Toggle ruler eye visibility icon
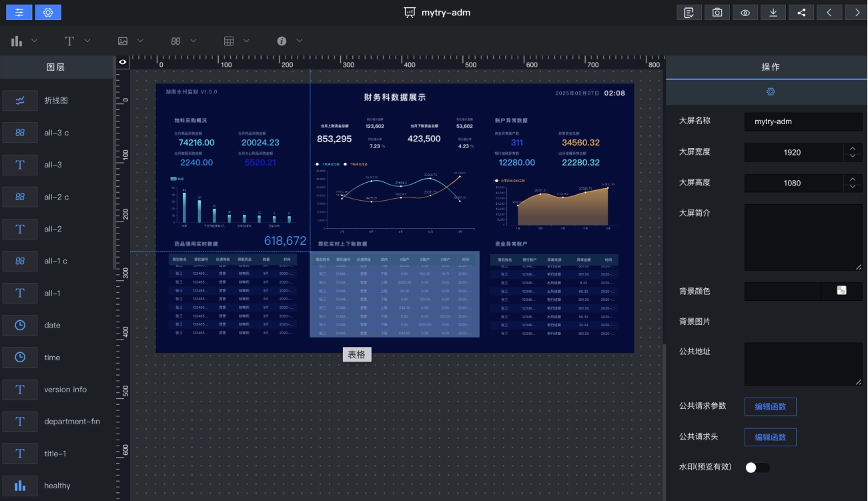 [123, 62]
